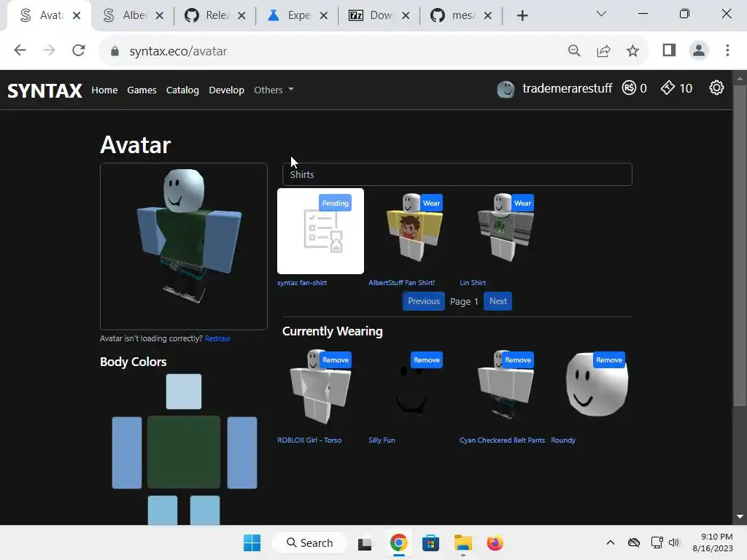Bookmark this page with star icon

632,50
